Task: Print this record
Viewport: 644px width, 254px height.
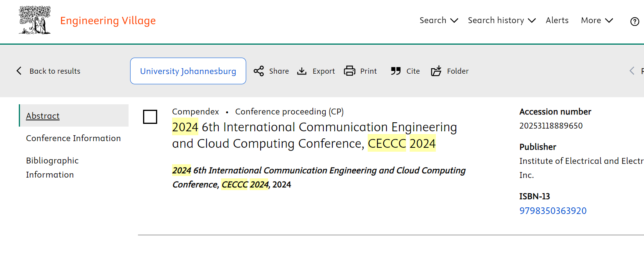Action: point(360,71)
